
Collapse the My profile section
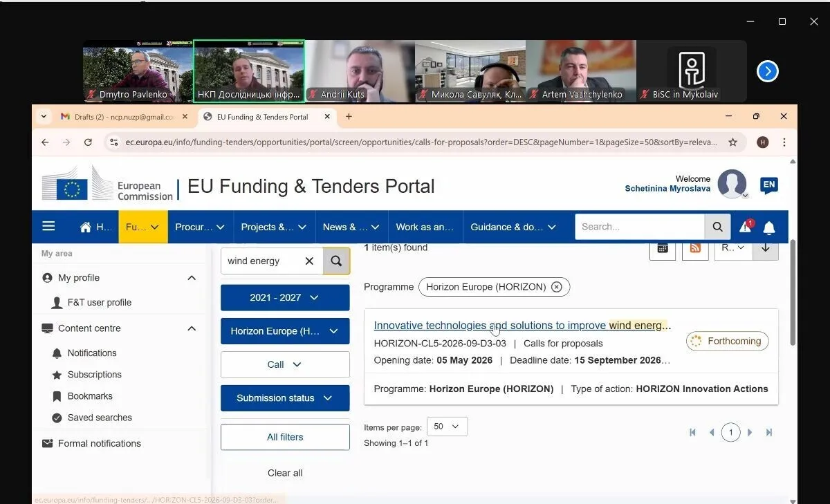192,278
